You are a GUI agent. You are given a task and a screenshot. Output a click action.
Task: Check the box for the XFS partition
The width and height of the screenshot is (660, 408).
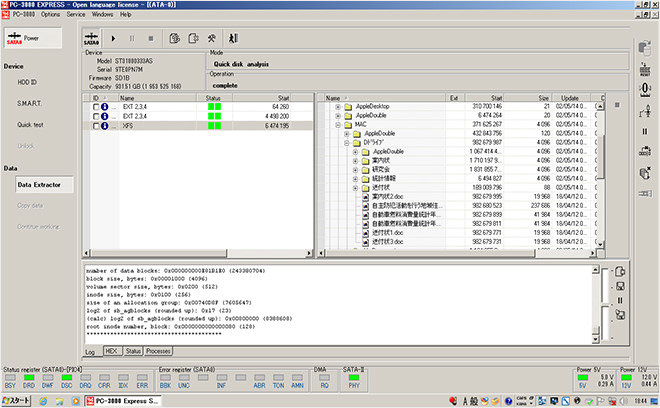click(x=96, y=126)
